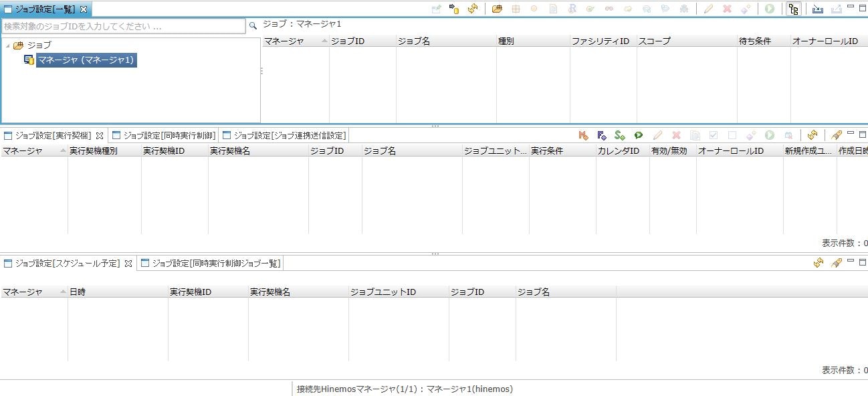
Task: Create a job linkage receive trigger (green bubble icon)
Action: (x=638, y=134)
